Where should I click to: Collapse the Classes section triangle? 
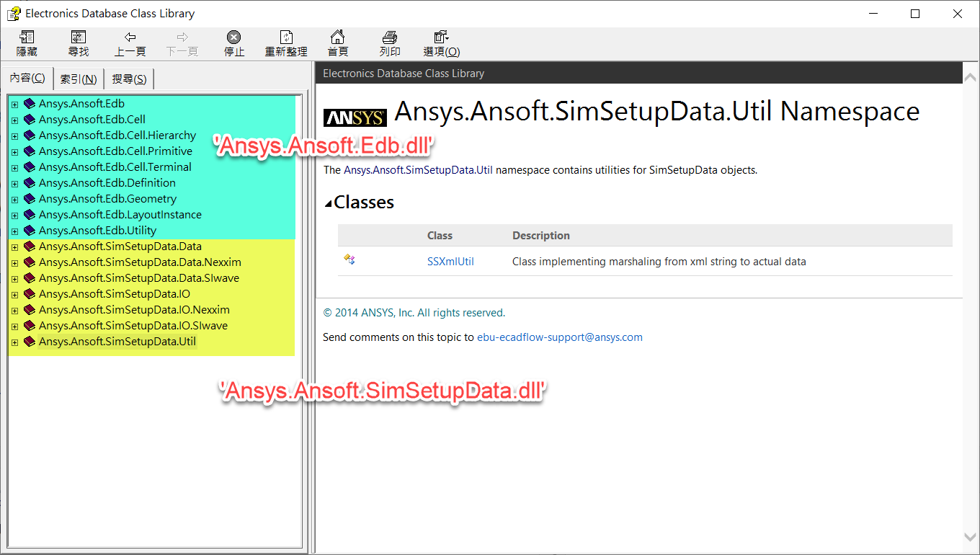click(329, 204)
